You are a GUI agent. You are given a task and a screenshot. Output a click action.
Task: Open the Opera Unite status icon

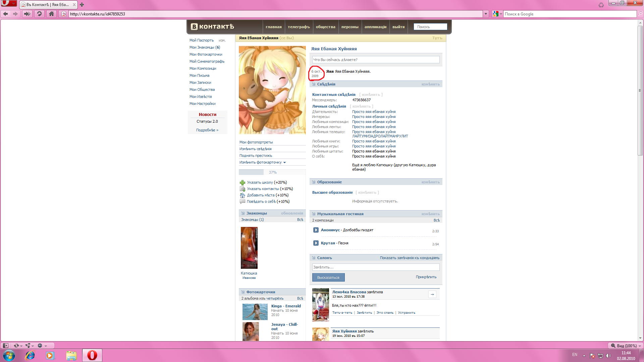30,346
